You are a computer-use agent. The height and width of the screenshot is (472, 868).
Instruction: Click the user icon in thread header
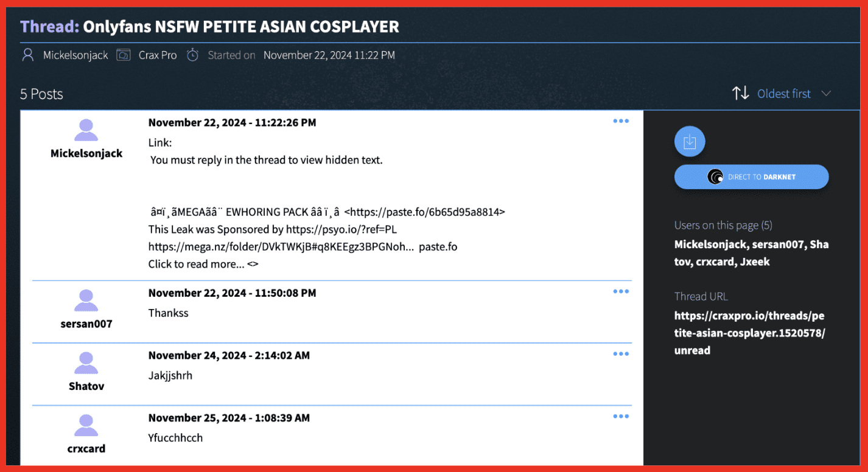27,55
